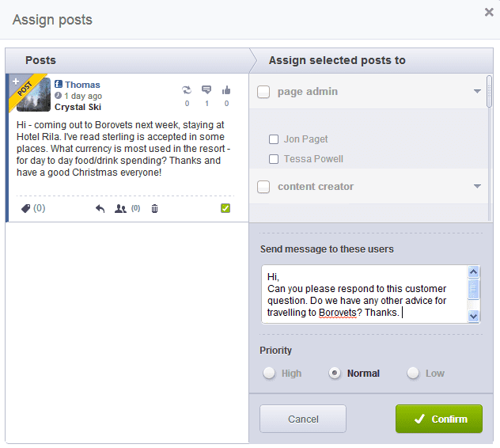Click the tag icon under the post
The height and width of the screenshot is (448, 500).
26,208
